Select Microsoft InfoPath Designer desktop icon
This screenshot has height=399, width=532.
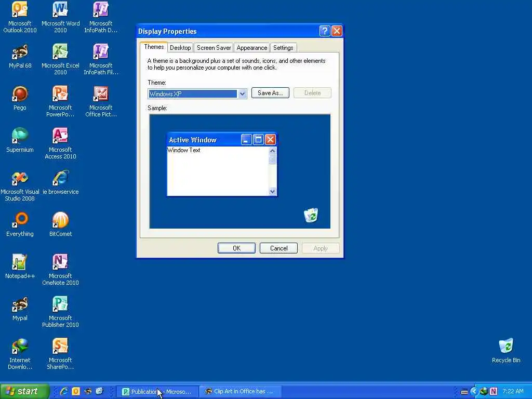[101, 17]
